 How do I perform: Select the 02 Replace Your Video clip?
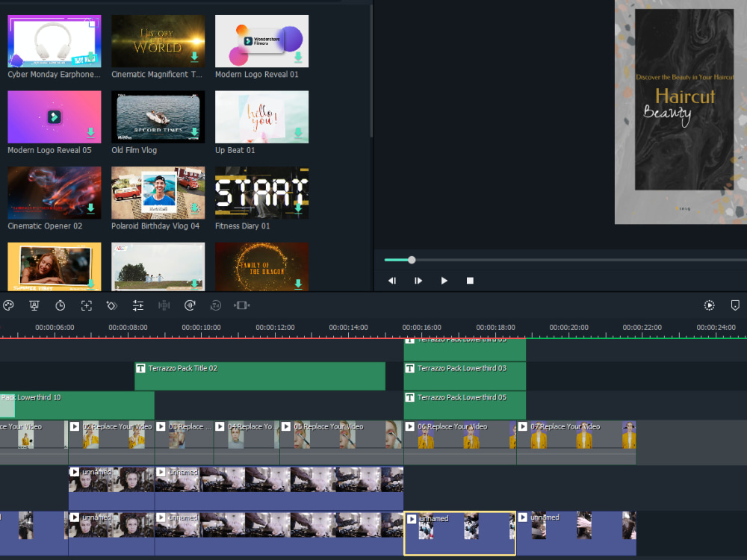pos(111,442)
